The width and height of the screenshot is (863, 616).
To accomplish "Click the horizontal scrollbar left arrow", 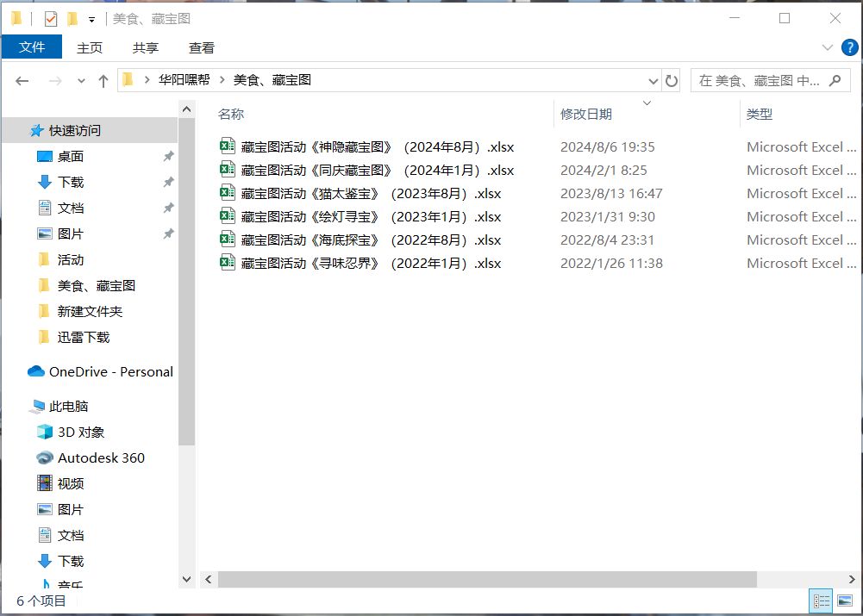I will click(209, 579).
